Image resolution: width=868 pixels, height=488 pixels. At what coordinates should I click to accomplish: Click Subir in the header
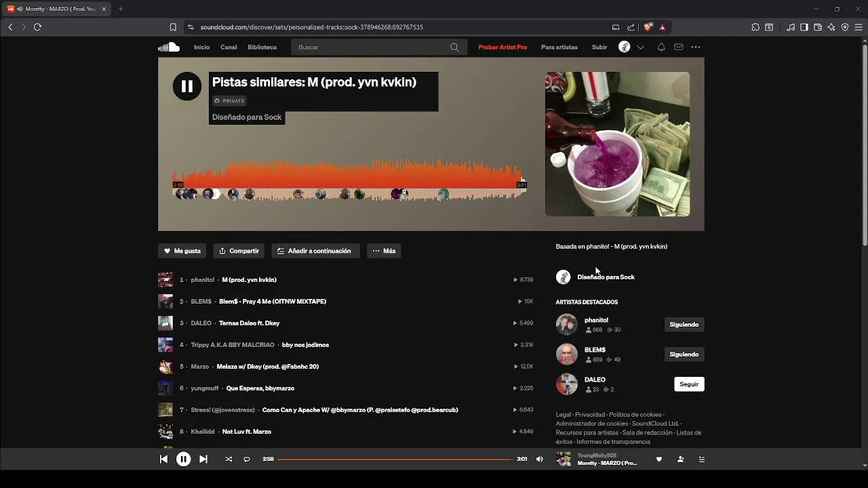[599, 47]
